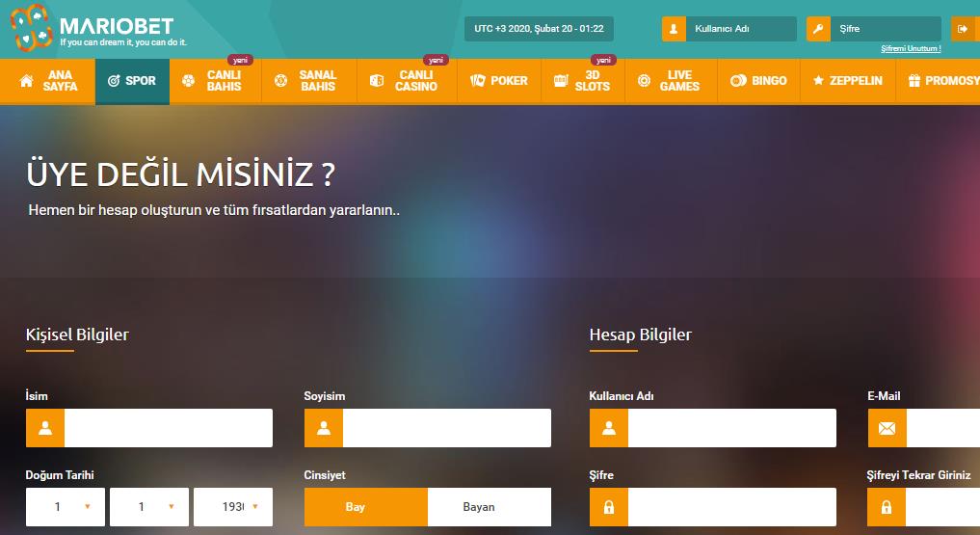Screen dimensions: 980x535
Task: Click padlock icon in Şifreyi Tekrar Giriniz
Action: pyautogui.click(x=887, y=507)
